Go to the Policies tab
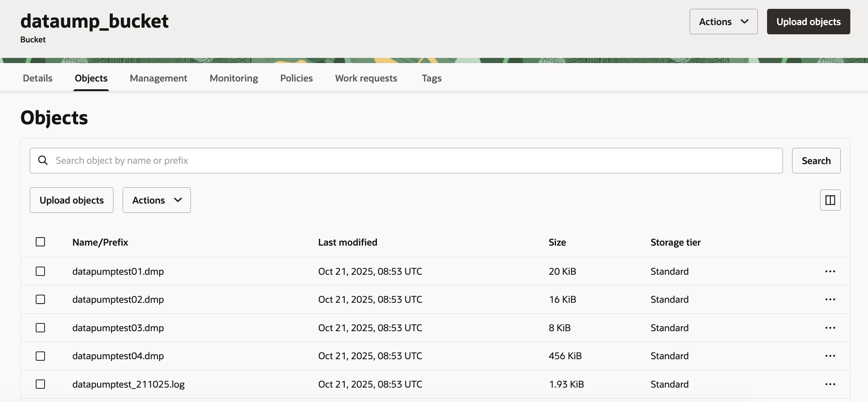 tap(296, 78)
